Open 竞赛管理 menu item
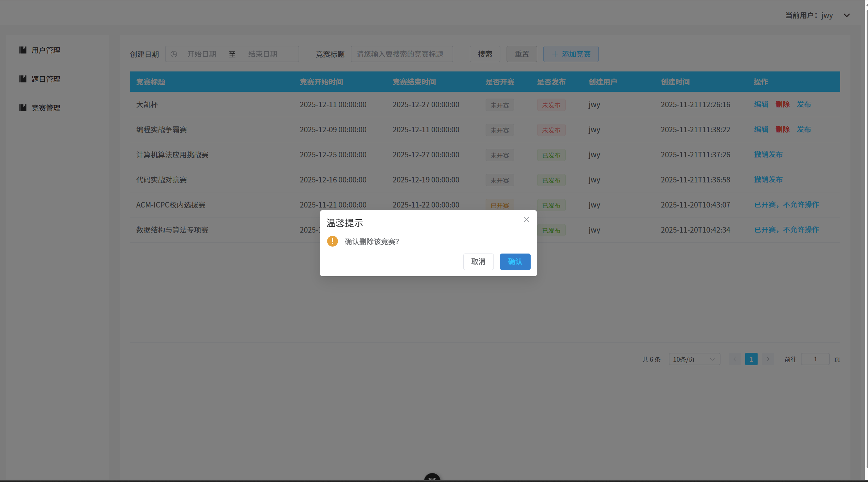Screen dimensions: 868x482 (x=46, y=108)
